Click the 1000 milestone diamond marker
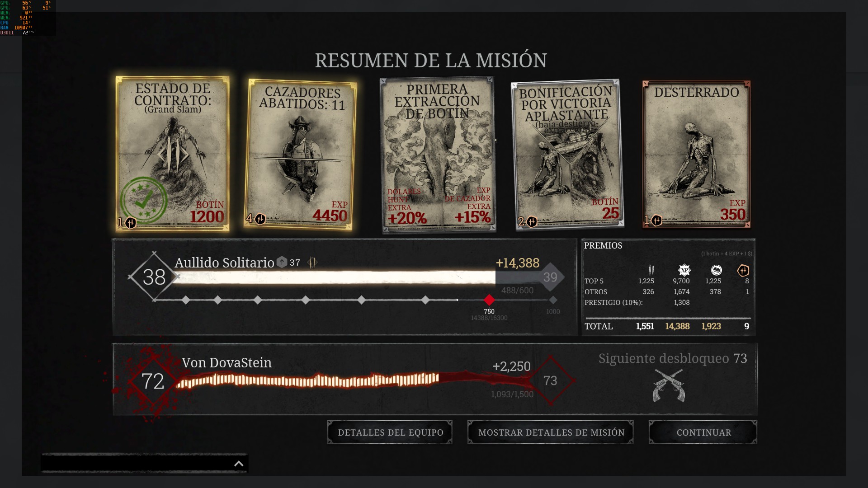This screenshot has height=488, width=868. pos(553,300)
